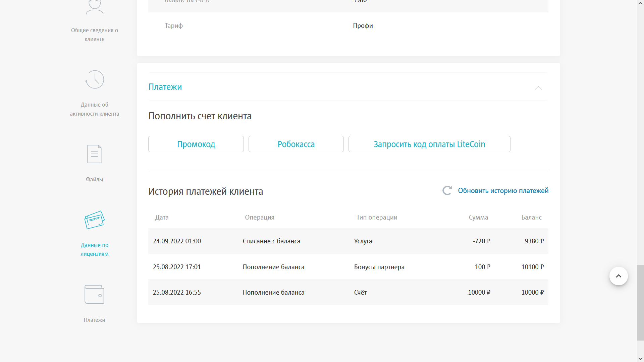Select the -720 ₽ amount
This screenshot has width=644, height=362.
coord(482,241)
